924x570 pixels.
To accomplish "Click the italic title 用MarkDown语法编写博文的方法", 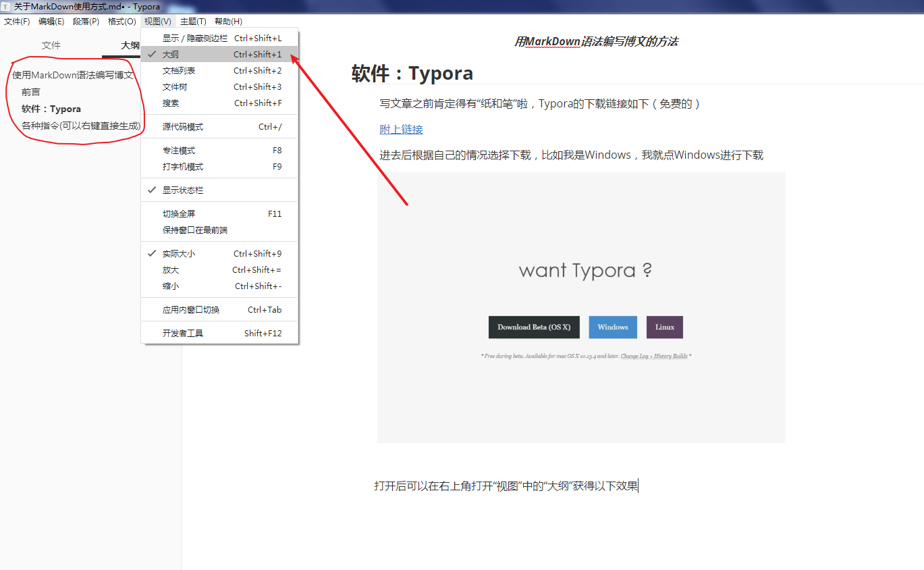I will click(596, 41).
